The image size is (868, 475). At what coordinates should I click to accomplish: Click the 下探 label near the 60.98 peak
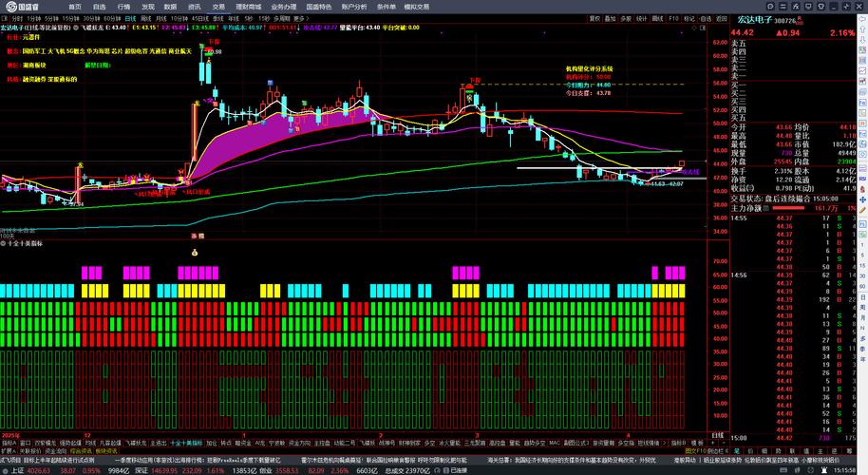214,42
